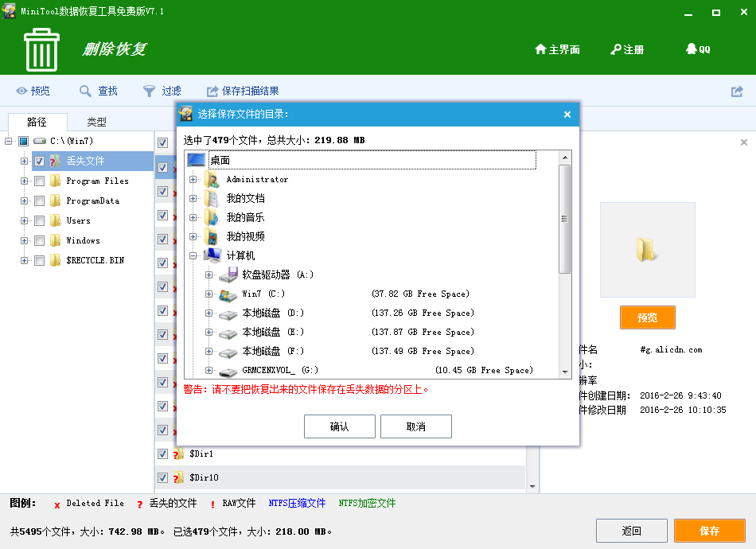
Task: Cancel the save directory dialog
Action: click(415, 426)
